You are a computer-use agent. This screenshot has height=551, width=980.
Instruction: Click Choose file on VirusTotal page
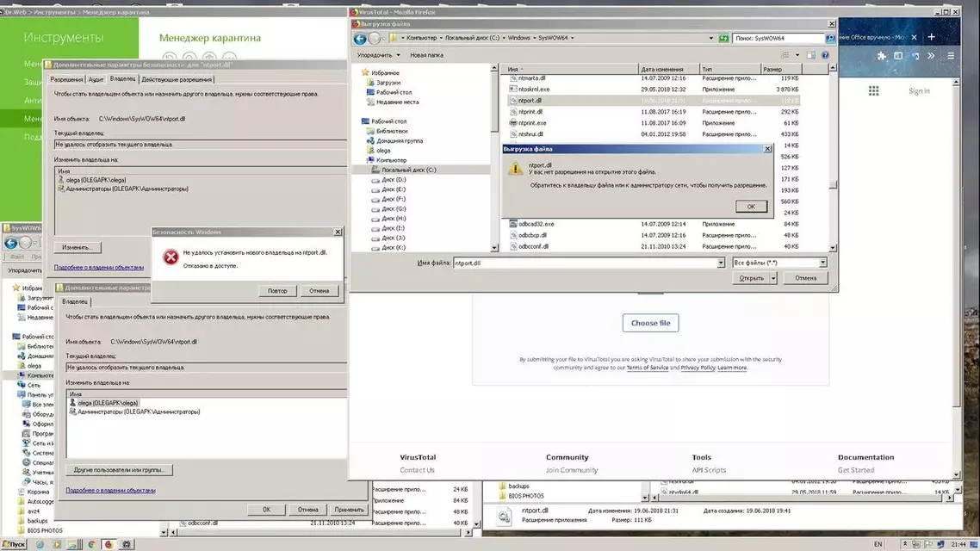[x=650, y=323]
